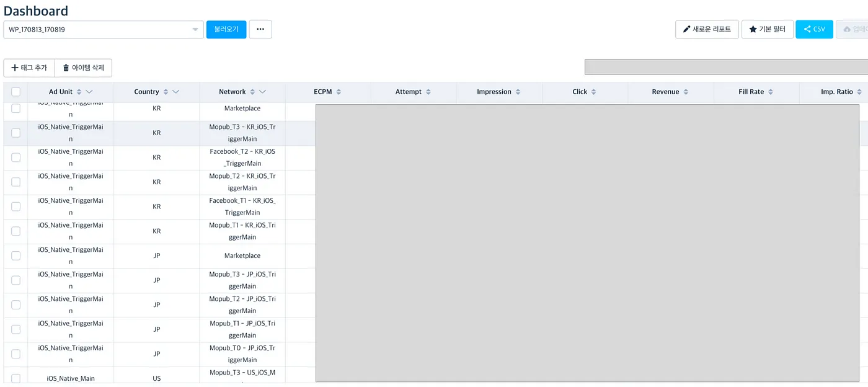Sort by the Attempt column arrows
The width and height of the screenshot is (868, 387).
coord(428,92)
